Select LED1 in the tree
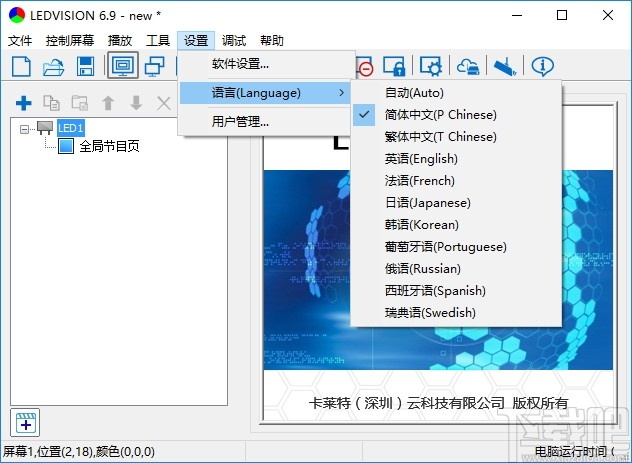The image size is (632, 463). click(x=70, y=128)
